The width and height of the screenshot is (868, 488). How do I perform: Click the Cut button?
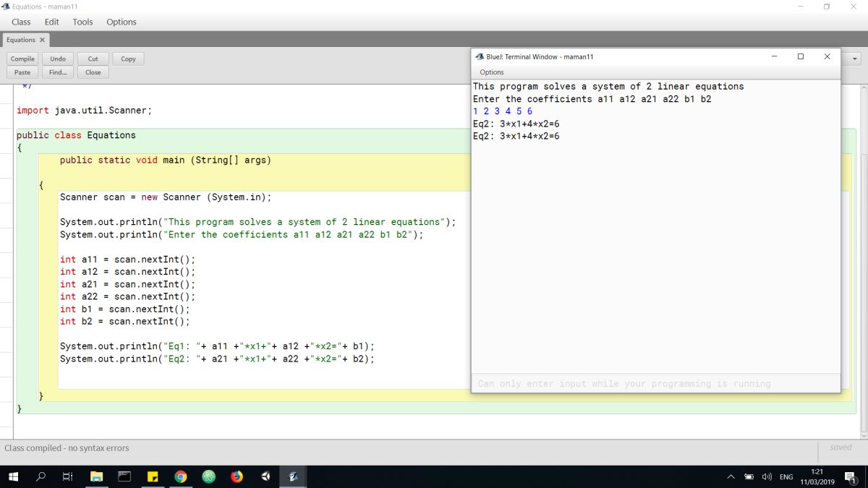pyautogui.click(x=93, y=59)
